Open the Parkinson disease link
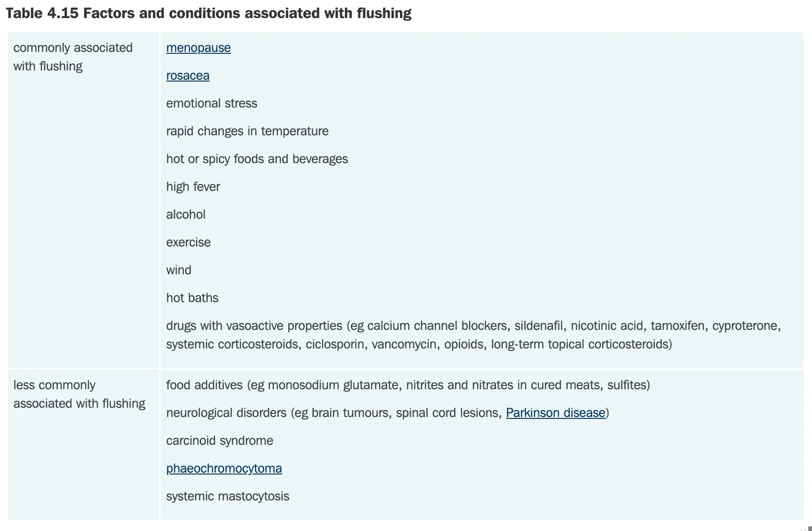 [555, 413]
